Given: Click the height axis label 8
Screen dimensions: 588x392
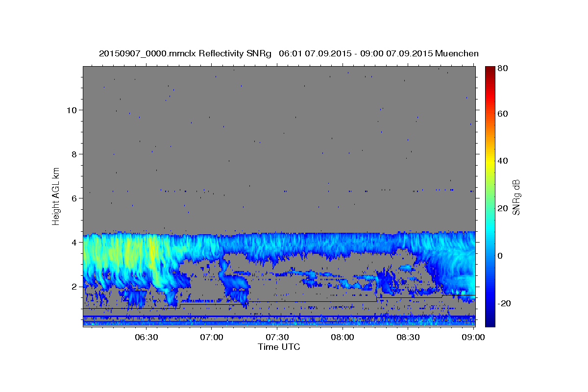Looking at the screenshot, I should [x=74, y=154].
